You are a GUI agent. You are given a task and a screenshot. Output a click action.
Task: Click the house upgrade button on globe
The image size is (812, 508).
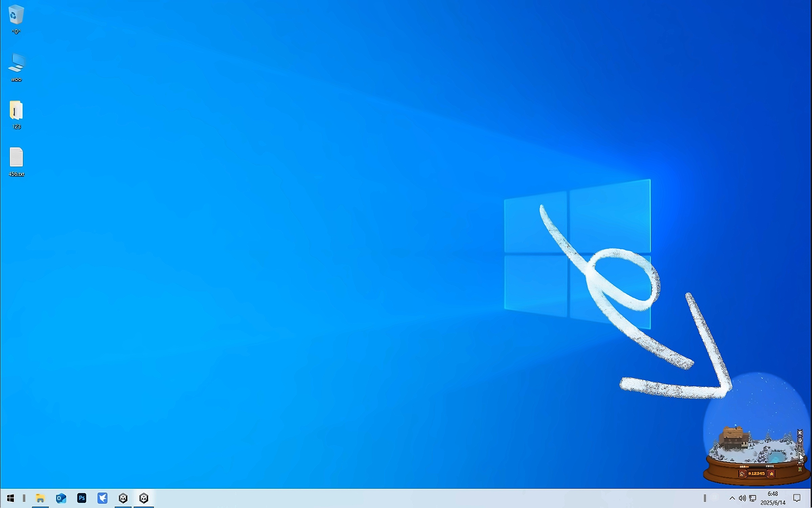point(742,474)
